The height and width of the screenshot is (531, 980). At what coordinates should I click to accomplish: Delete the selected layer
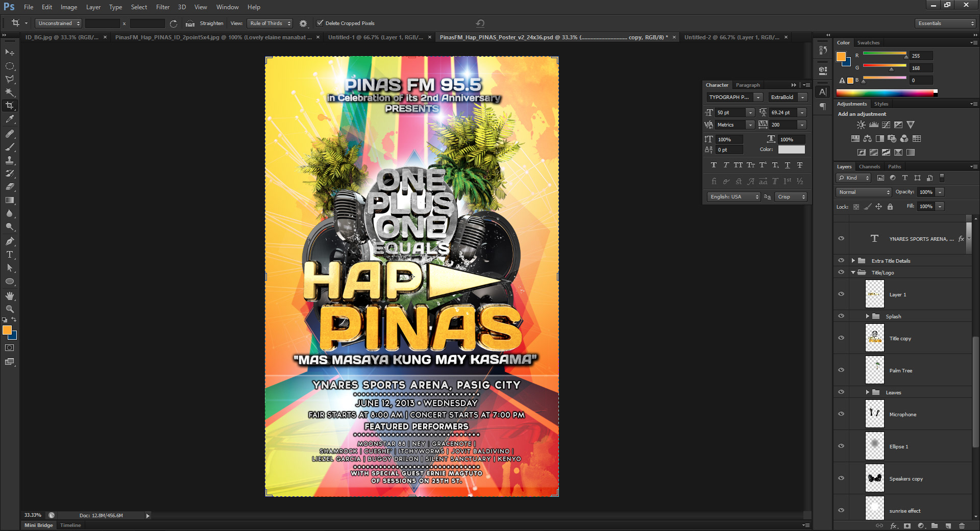pyautogui.click(x=962, y=525)
